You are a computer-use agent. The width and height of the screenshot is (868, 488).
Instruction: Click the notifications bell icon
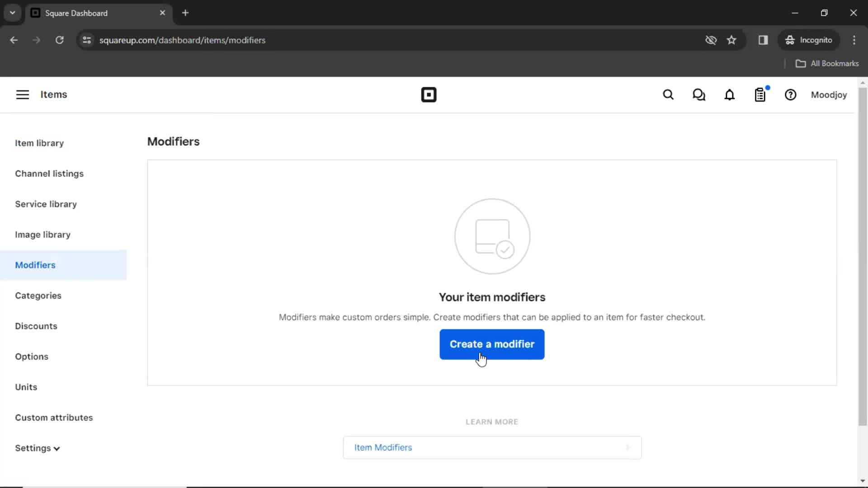[x=730, y=95]
